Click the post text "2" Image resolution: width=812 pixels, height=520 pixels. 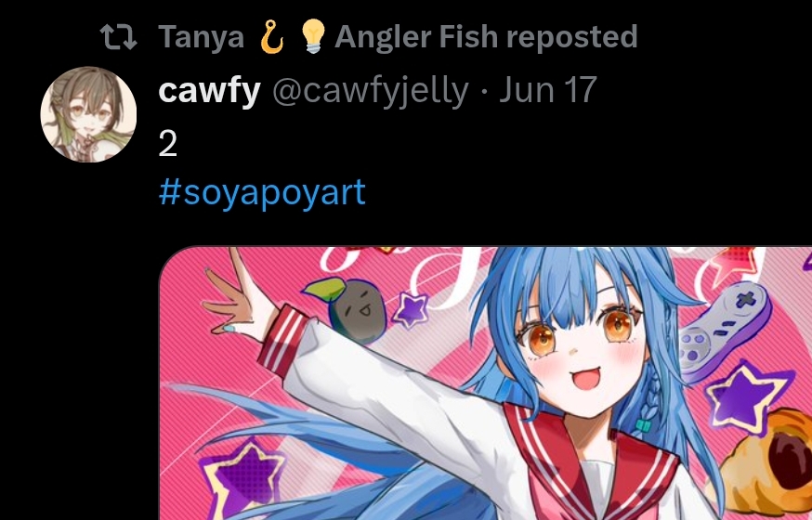pyautogui.click(x=168, y=144)
